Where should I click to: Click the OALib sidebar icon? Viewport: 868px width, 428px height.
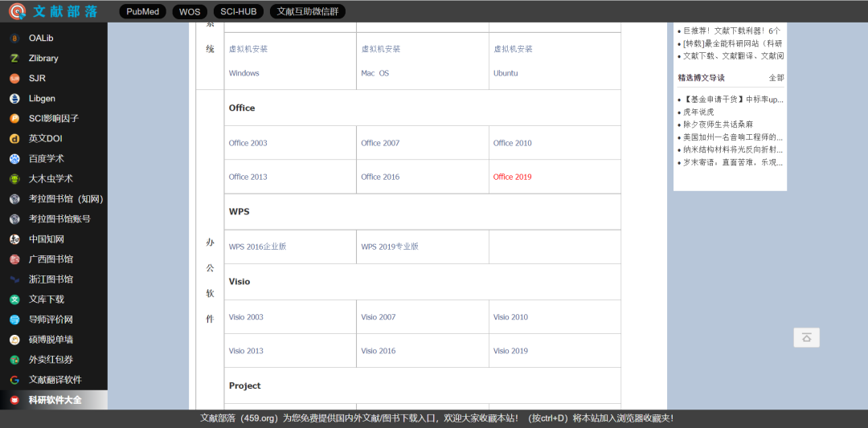point(15,39)
